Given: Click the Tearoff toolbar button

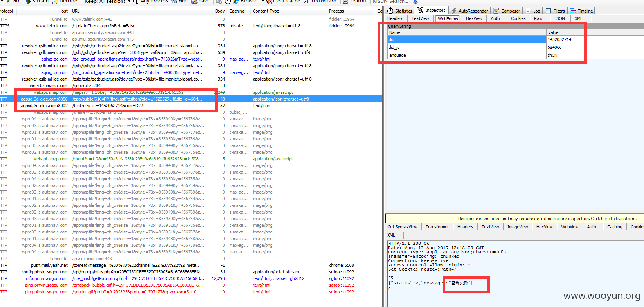Looking at the screenshot, I should [x=355, y=2].
